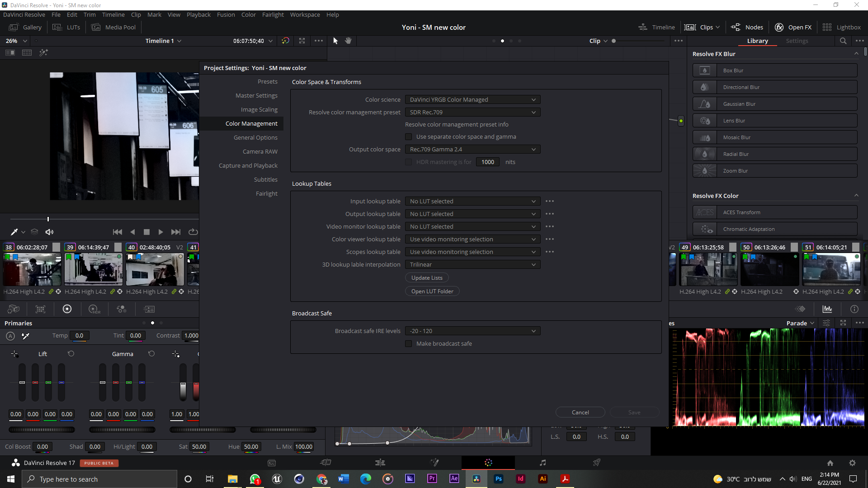Open the Workspace menu
Viewport: 868px width, 488px height.
point(305,14)
